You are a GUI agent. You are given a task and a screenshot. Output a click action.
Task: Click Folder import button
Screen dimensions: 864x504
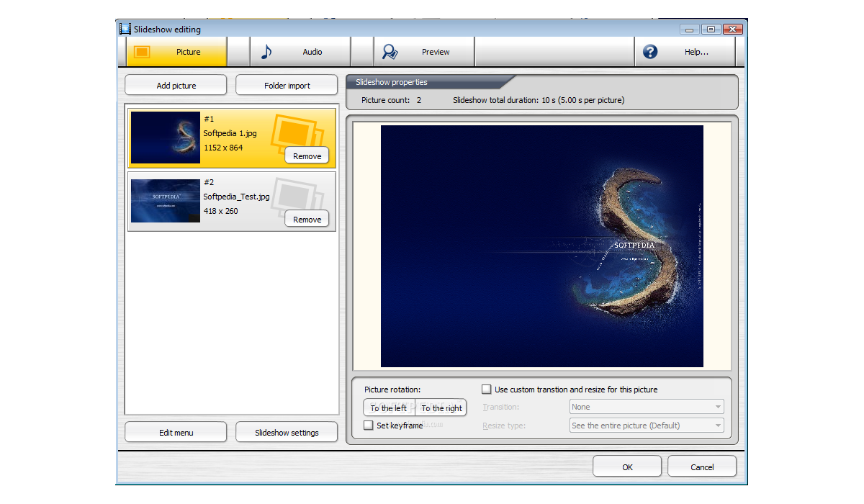pos(287,85)
